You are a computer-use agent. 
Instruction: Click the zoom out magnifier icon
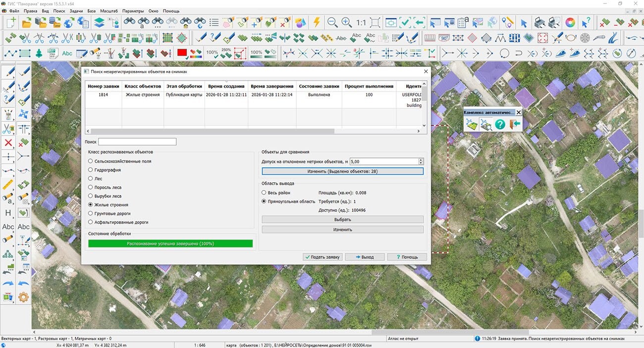click(x=332, y=23)
